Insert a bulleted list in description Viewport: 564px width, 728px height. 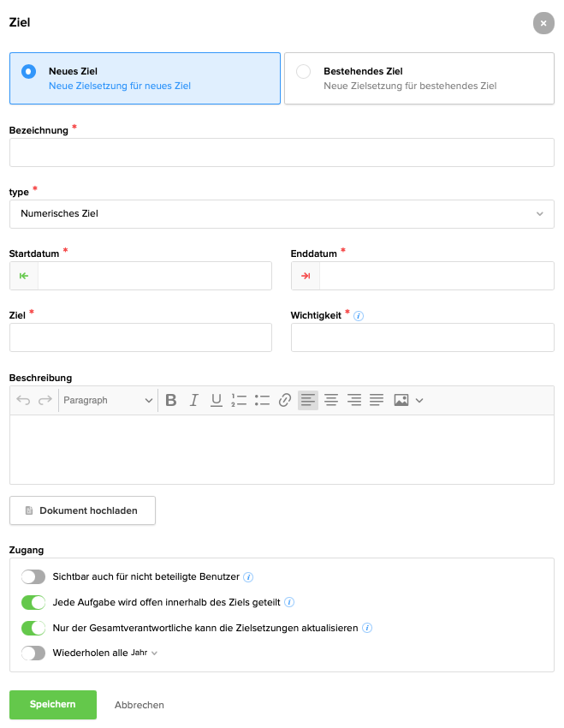[262, 400]
